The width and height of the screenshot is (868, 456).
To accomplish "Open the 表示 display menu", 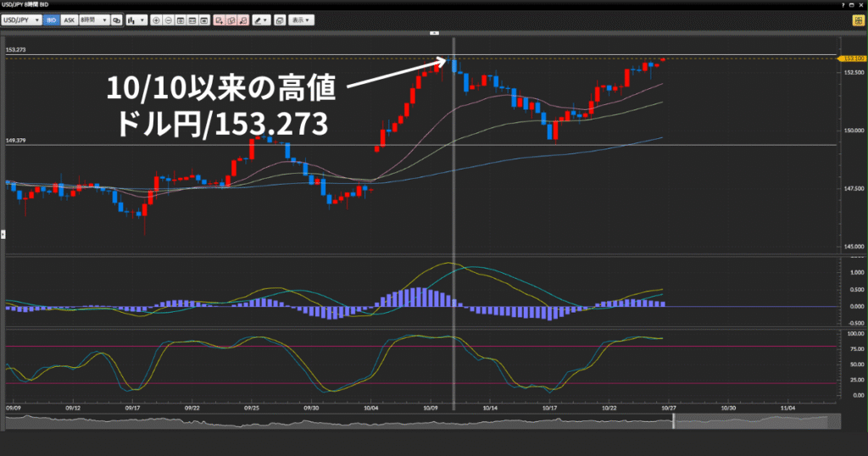I will 300,19.
